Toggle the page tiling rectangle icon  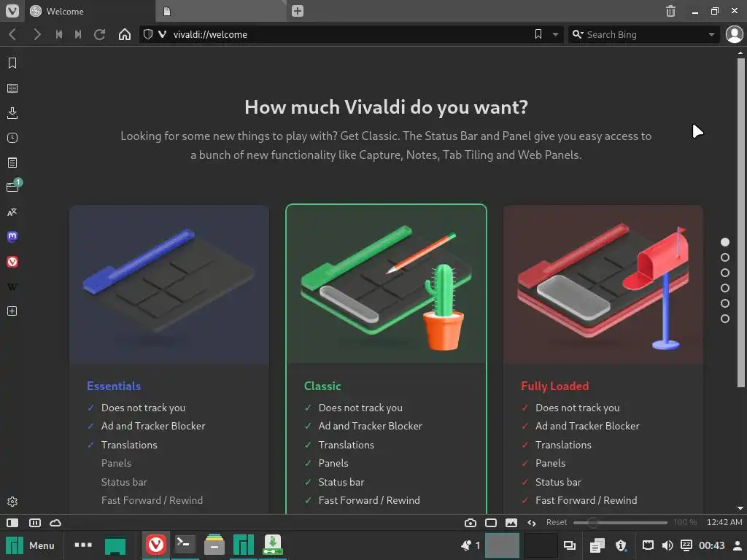pyautogui.click(x=491, y=523)
